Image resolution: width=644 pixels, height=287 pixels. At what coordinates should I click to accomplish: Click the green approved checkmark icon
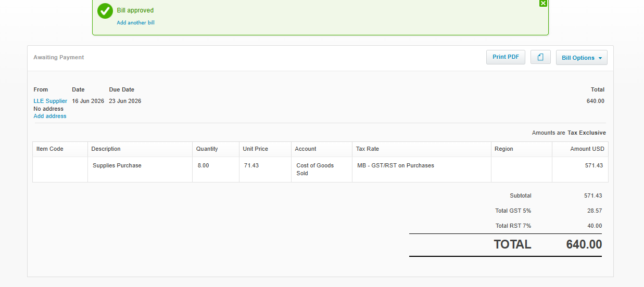click(x=105, y=10)
